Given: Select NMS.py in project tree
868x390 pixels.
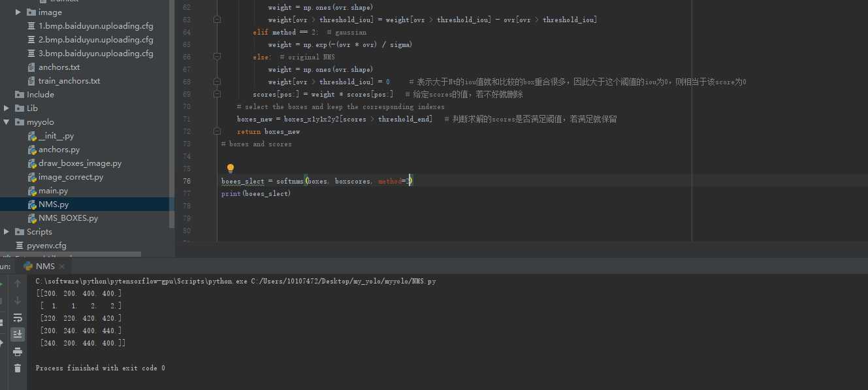Looking at the screenshot, I should 53,204.
